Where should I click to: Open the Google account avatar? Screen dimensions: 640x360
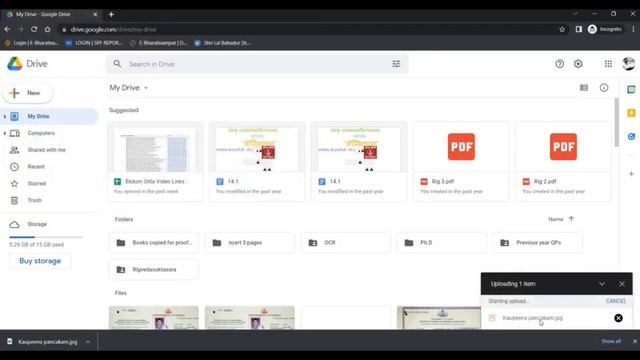pos(629,63)
